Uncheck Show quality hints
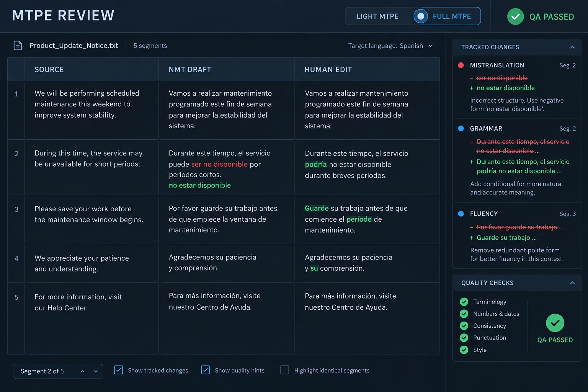588x392 pixels. point(206,370)
